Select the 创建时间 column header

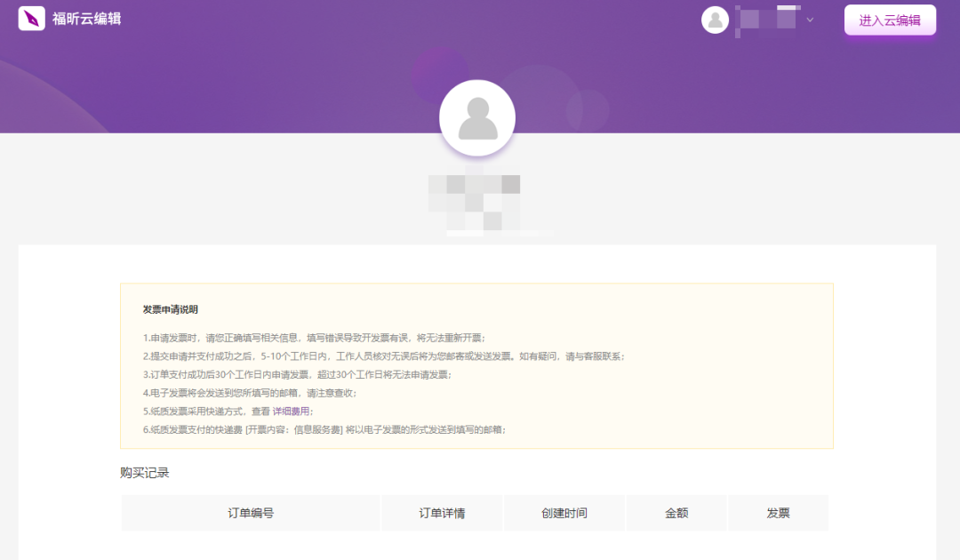tap(564, 513)
